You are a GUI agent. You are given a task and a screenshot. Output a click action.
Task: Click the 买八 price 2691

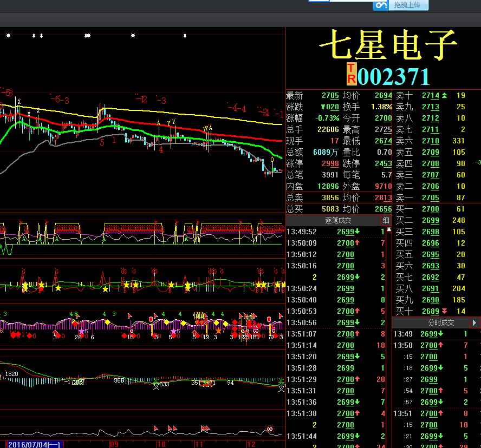point(431,288)
